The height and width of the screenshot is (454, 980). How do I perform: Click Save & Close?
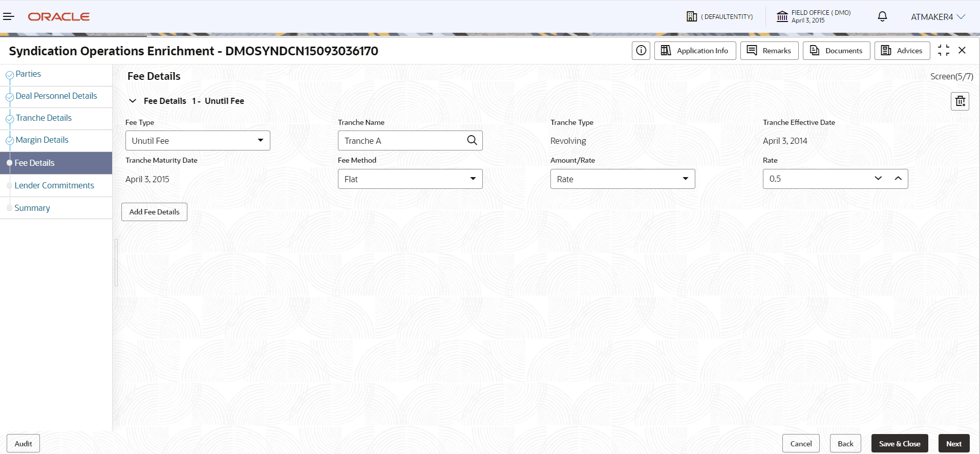900,444
